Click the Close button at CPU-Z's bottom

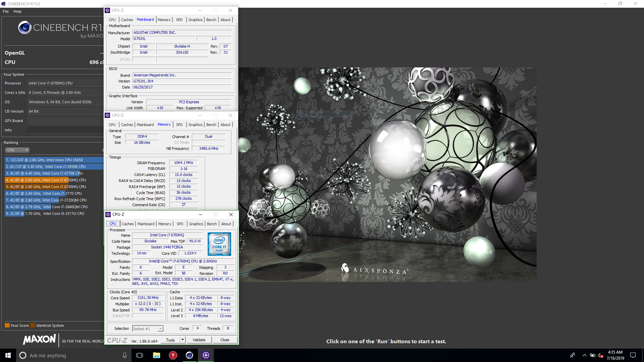pos(225,340)
